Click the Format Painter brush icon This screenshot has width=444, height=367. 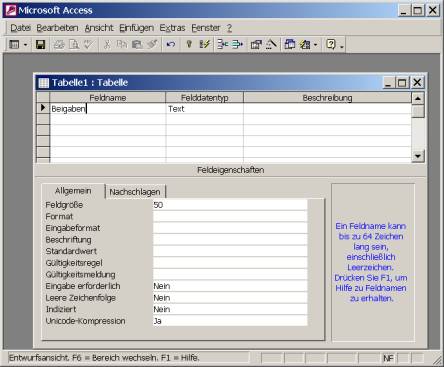pyautogui.click(x=152, y=44)
